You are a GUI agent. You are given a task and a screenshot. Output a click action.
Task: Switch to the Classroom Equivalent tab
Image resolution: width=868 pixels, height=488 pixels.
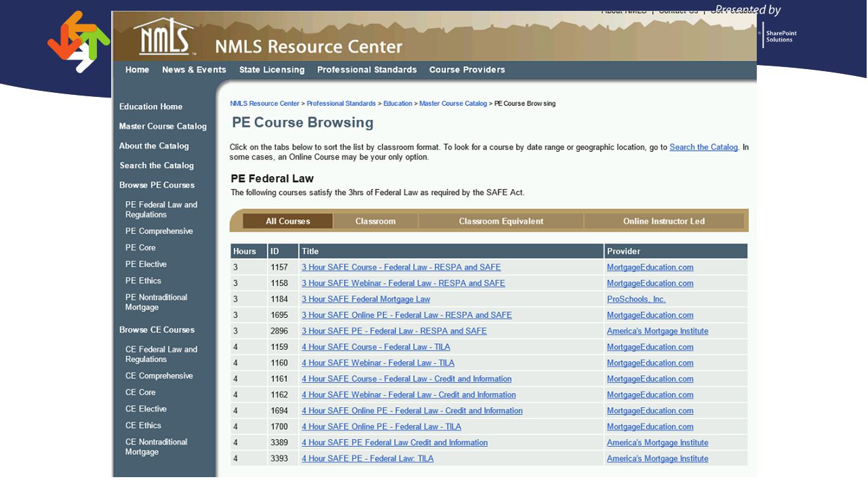pyautogui.click(x=501, y=221)
